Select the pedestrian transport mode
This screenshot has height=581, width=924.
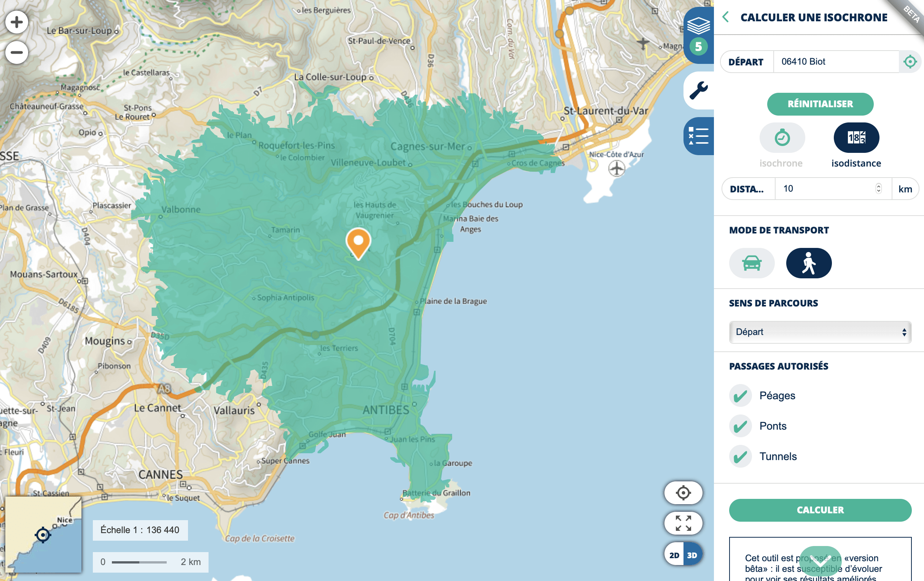[x=808, y=263]
